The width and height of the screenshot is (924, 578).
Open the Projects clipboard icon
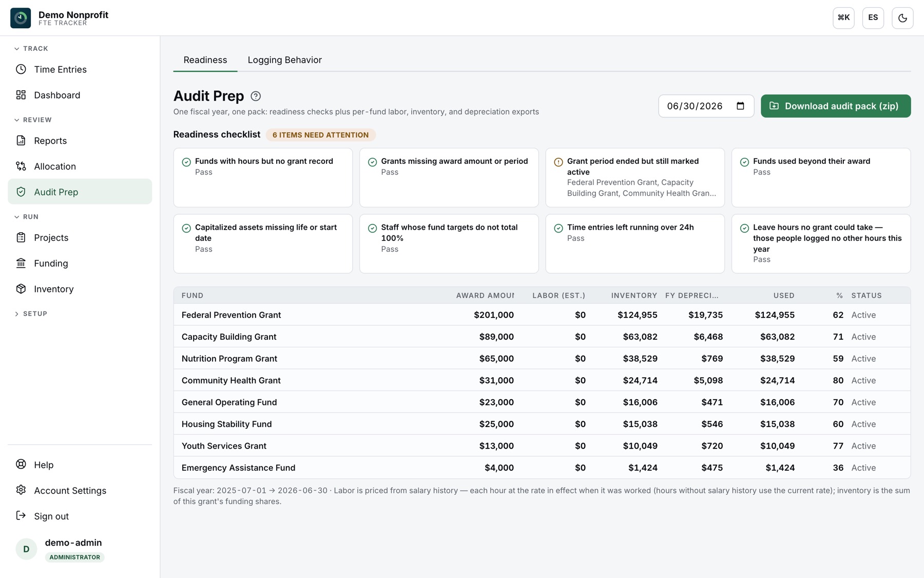click(x=21, y=238)
